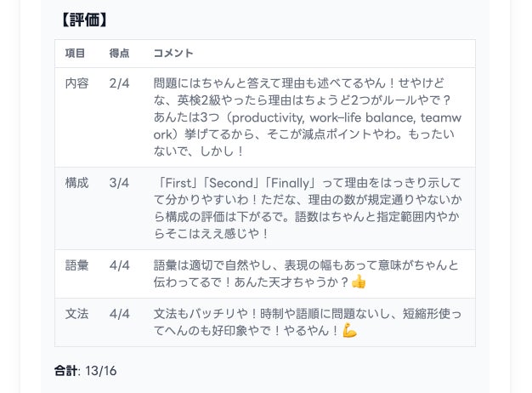Click the 3/4 score for 構成

[119, 183]
